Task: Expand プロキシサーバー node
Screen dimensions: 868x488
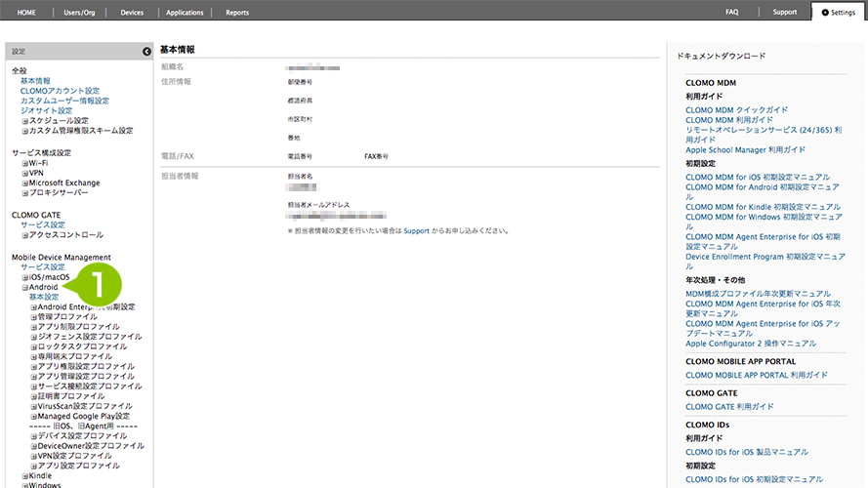Action: point(25,193)
